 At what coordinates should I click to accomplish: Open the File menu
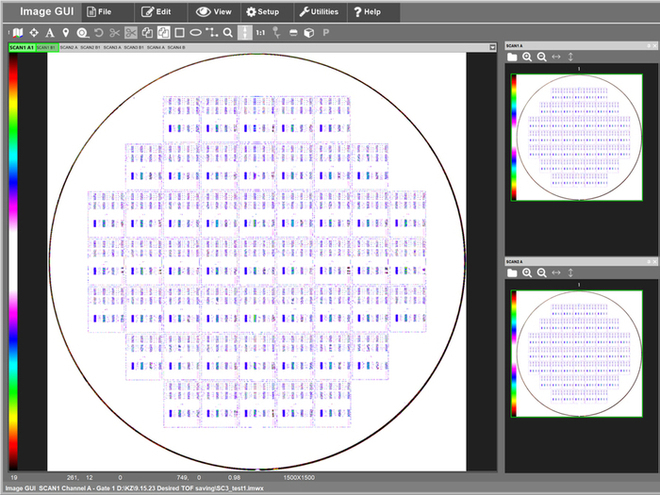[x=99, y=12]
